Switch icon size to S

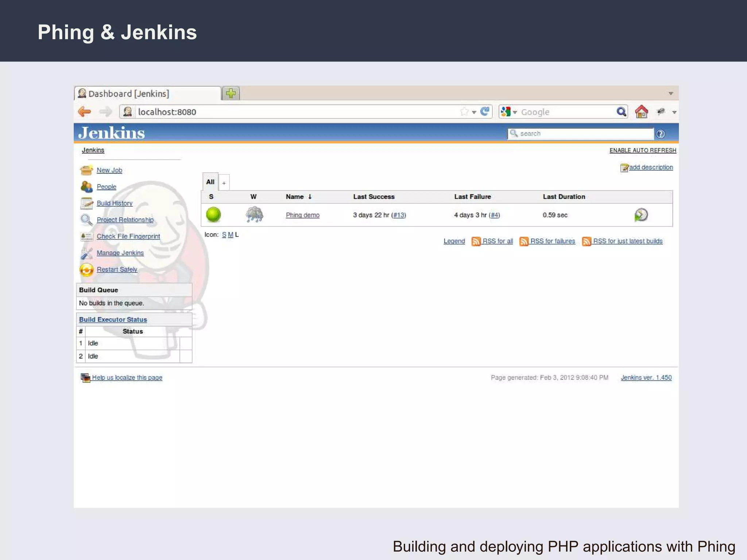(x=224, y=235)
